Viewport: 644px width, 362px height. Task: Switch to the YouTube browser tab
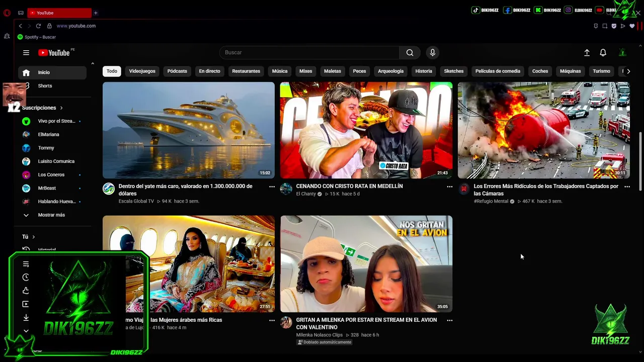59,13
